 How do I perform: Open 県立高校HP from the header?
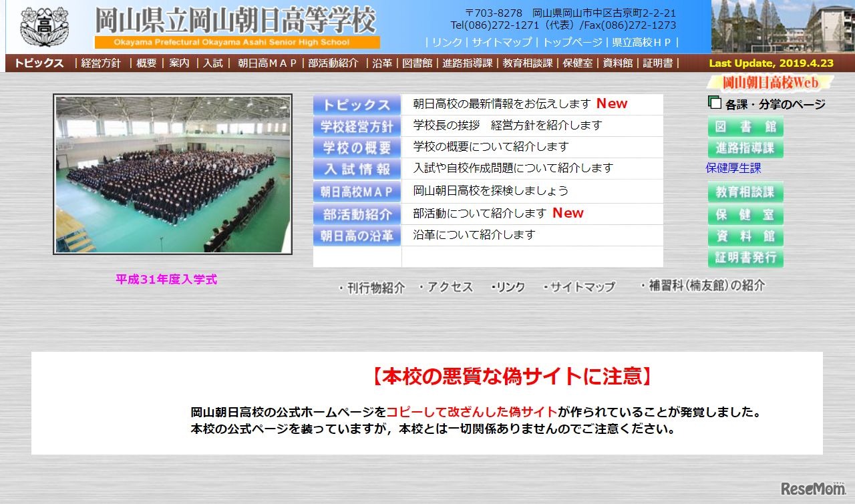(639, 42)
